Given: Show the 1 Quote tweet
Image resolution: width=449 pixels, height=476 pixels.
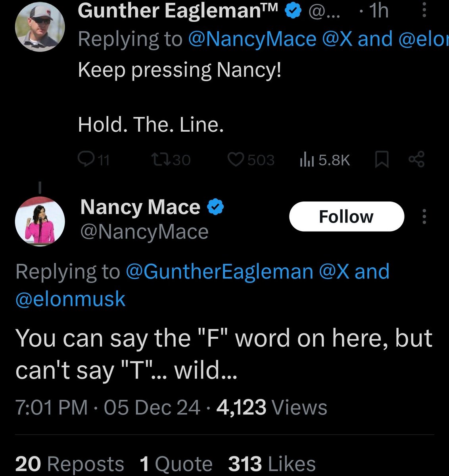Looking at the screenshot, I should [x=176, y=464].
